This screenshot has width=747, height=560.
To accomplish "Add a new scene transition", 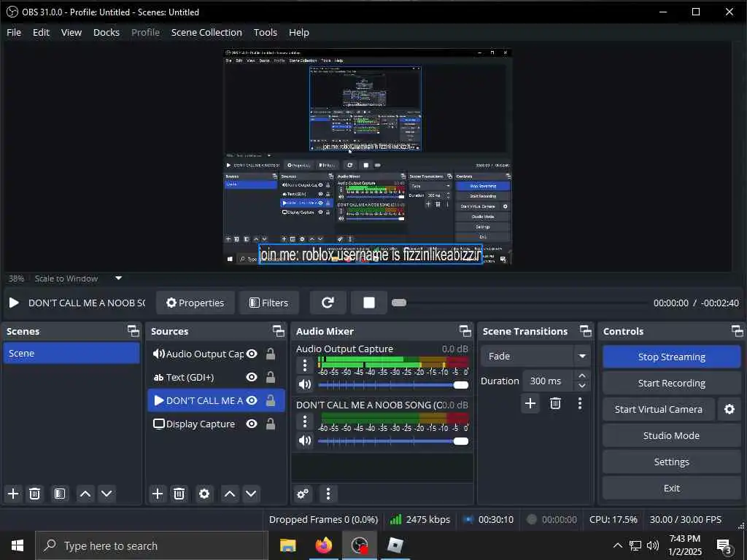I will 530,404.
